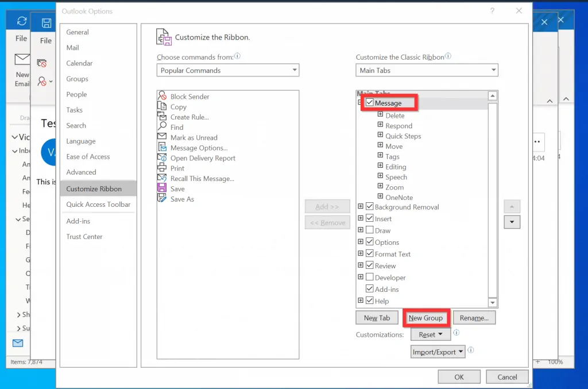Uncheck the Options tab checkbox
588x389 pixels.
(370, 241)
